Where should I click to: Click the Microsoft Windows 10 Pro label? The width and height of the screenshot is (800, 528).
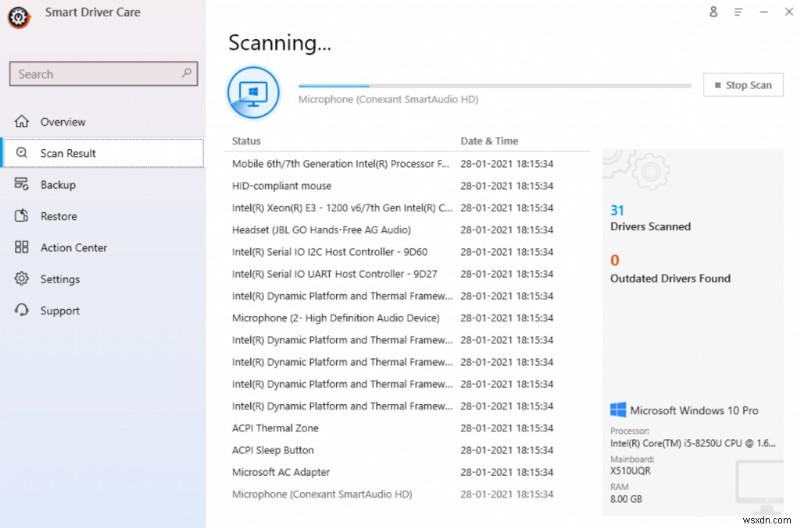(694, 410)
